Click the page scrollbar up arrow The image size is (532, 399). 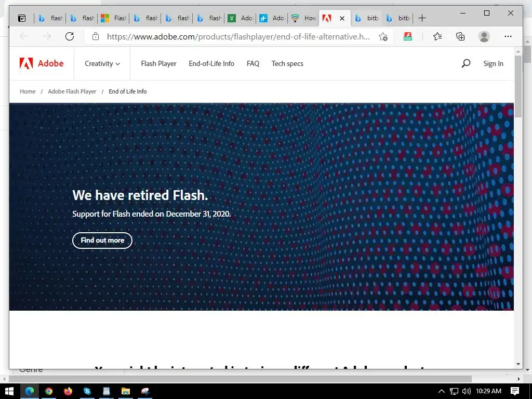(x=518, y=52)
